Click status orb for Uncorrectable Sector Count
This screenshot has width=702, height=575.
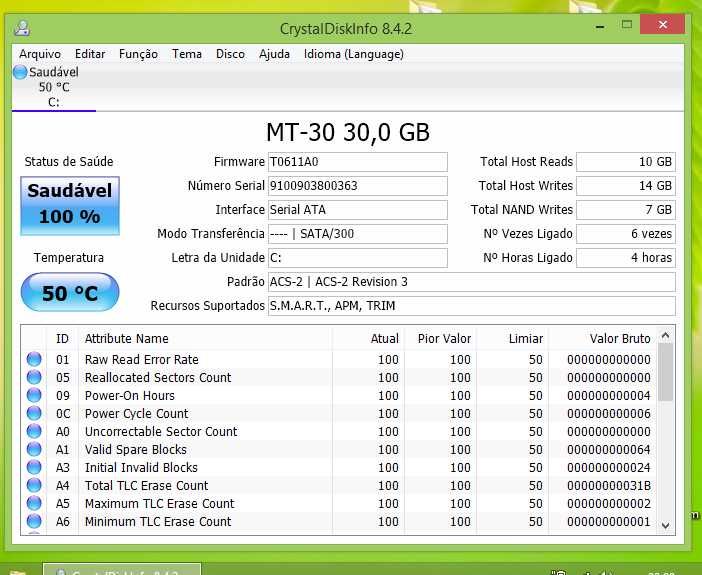click(34, 431)
